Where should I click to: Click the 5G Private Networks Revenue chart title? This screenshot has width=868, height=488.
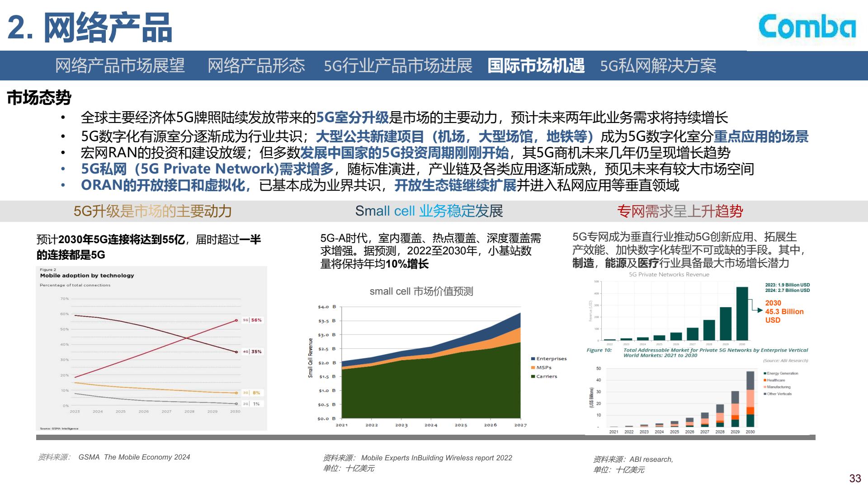tap(669, 275)
